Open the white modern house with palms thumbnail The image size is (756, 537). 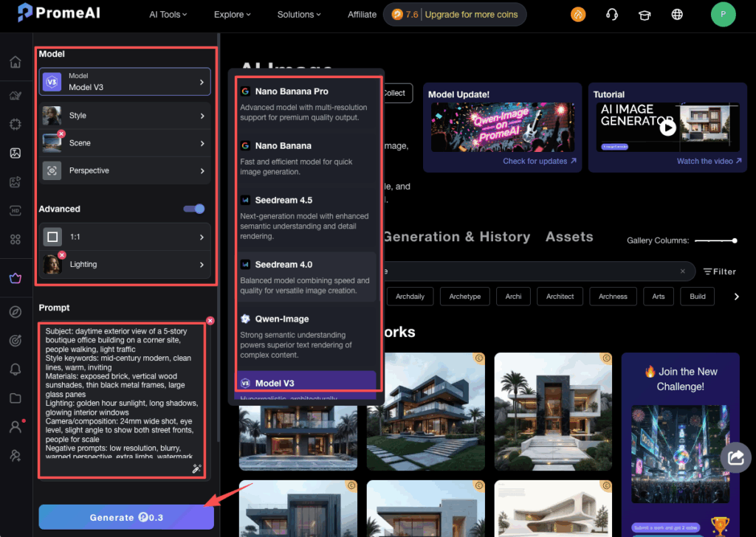(x=553, y=412)
